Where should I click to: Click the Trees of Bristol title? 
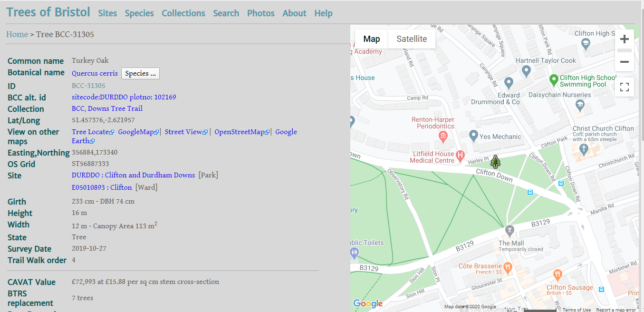[x=48, y=12]
